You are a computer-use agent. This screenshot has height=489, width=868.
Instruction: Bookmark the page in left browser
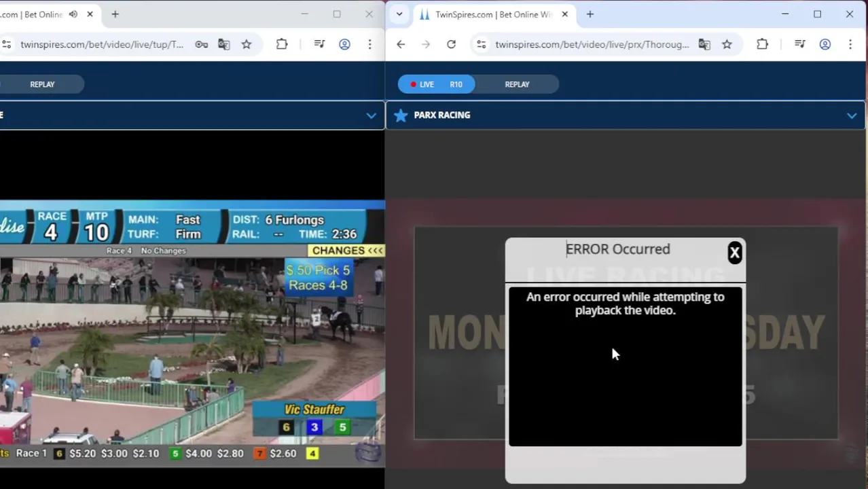tap(247, 44)
